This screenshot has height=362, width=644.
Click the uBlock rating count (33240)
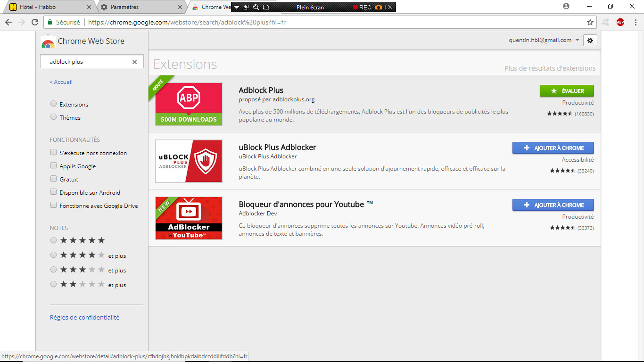(x=586, y=171)
